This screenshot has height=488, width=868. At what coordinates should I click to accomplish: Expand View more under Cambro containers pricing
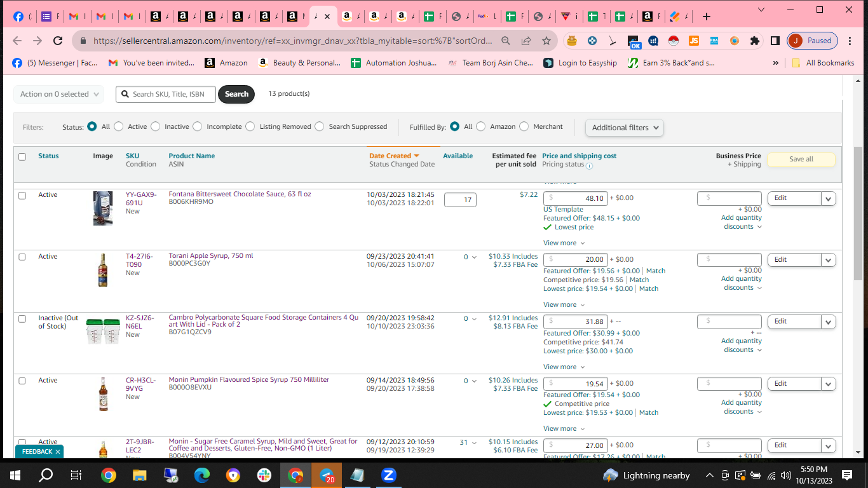coord(564,367)
